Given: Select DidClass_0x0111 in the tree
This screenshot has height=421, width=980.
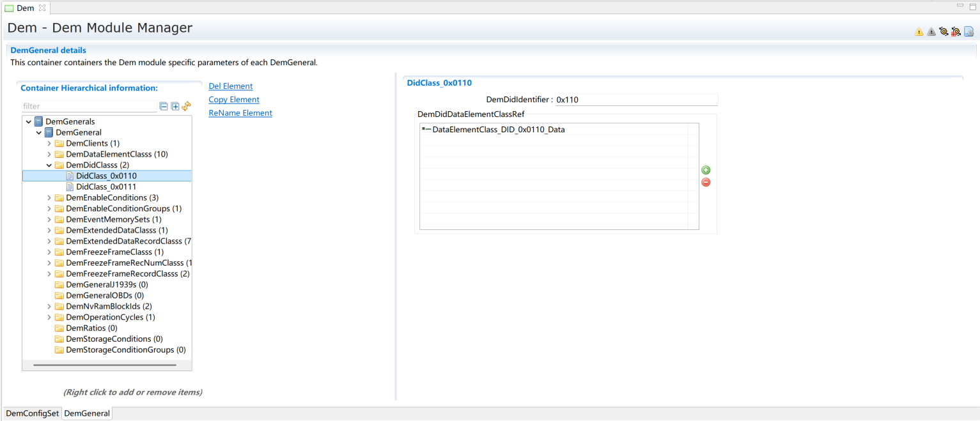Looking at the screenshot, I should [x=105, y=187].
